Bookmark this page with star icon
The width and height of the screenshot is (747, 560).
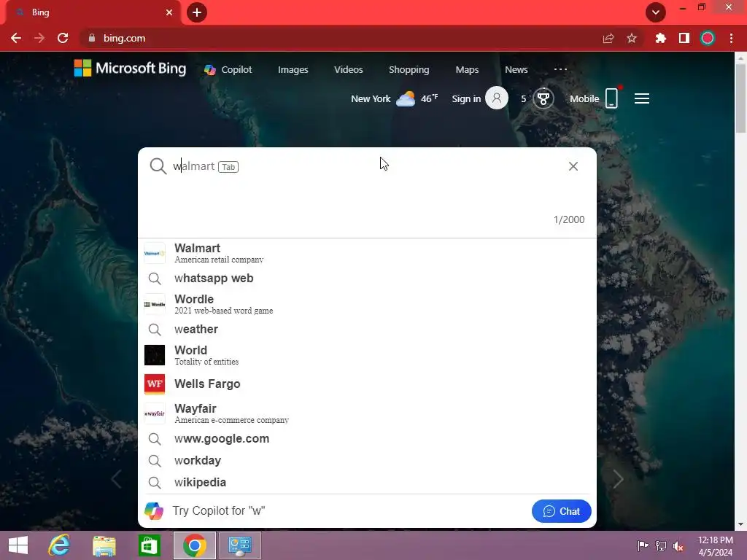click(632, 38)
